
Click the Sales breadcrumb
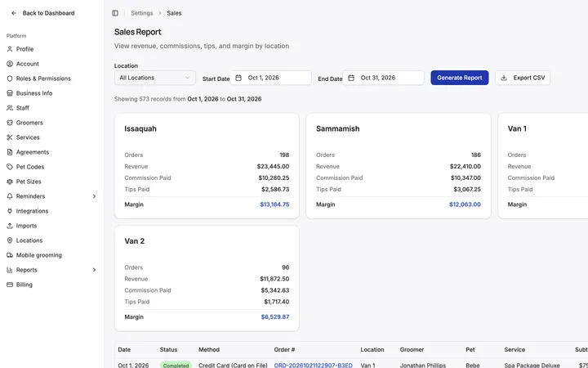tap(174, 13)
